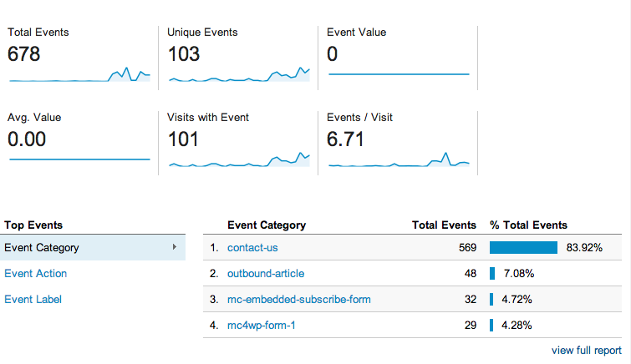631x364 pixels.
Task: Open the mc4wp-form-1 event category
Action: click(261, 325)
